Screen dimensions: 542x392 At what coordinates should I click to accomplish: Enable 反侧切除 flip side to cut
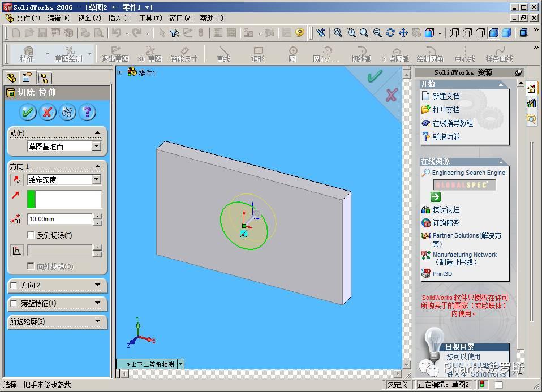pos(31,235)
